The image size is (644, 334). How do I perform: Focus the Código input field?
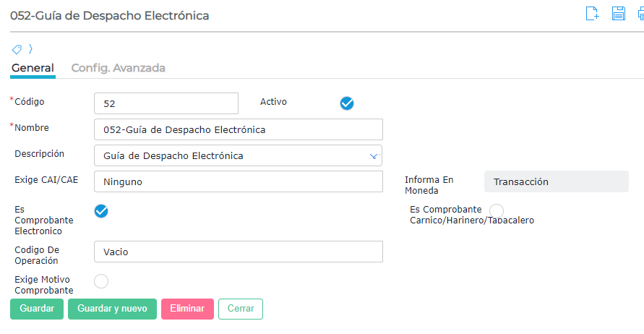(166, 103)
